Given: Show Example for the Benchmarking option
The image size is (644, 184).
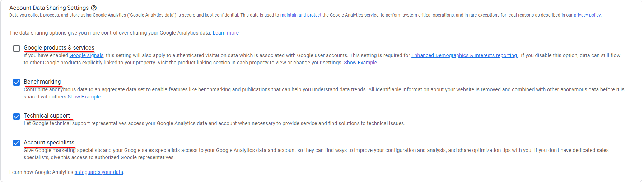Looking at the screenshot, I should [84, 97].
